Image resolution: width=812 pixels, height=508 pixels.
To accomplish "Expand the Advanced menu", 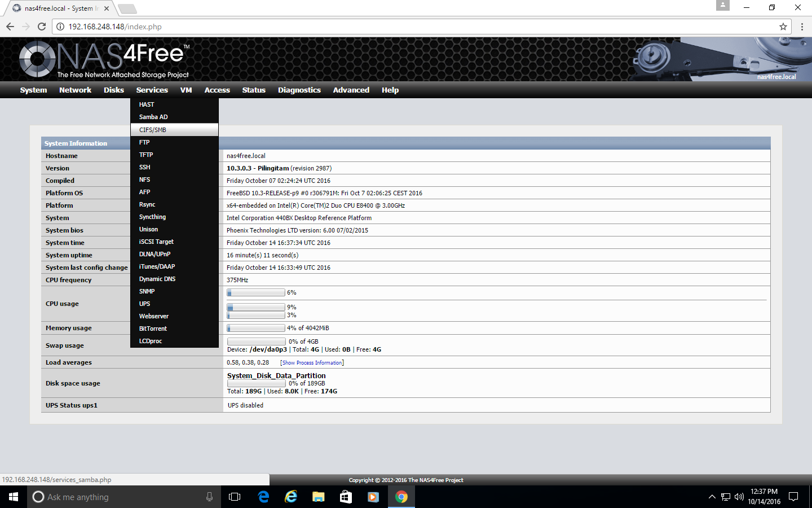I will pyautogui.click(x=351, y=90).
